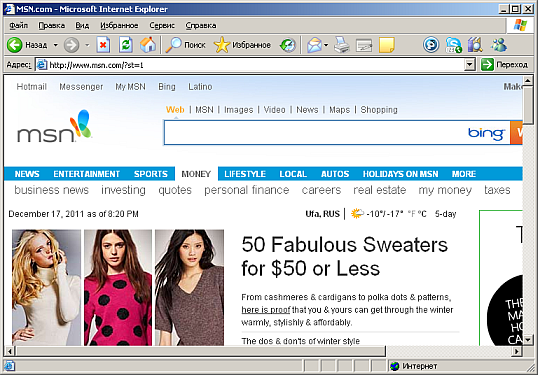This screenshot has width=538, height=375.
Task: Open the Поиск search tool
Action: pos(185,45)
